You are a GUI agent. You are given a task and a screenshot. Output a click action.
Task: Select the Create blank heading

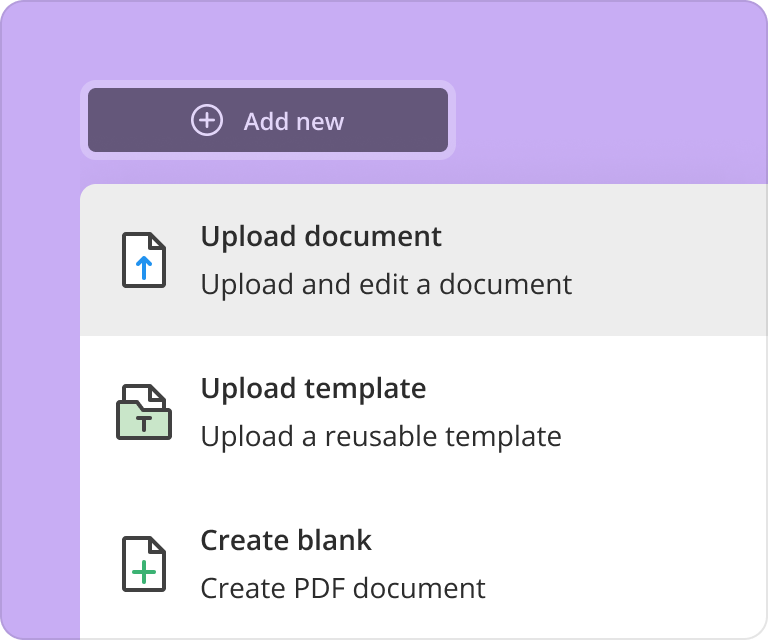pos(286,540)
